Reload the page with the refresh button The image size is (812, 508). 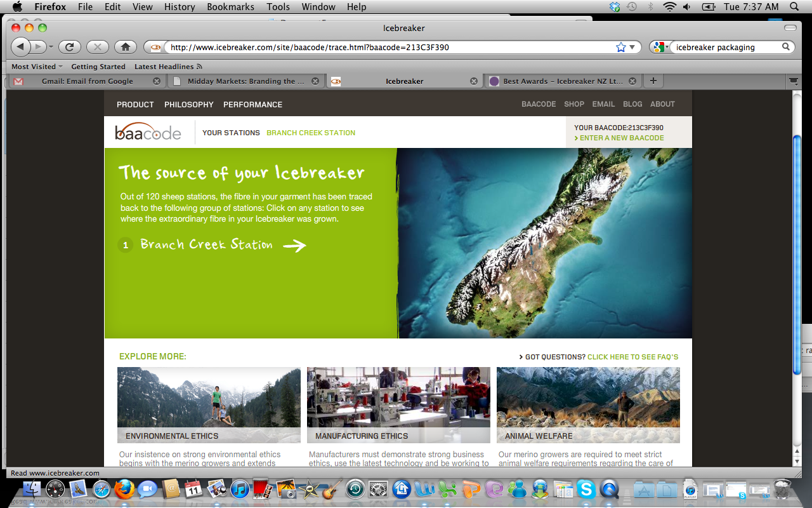click(x=70, y=46)
